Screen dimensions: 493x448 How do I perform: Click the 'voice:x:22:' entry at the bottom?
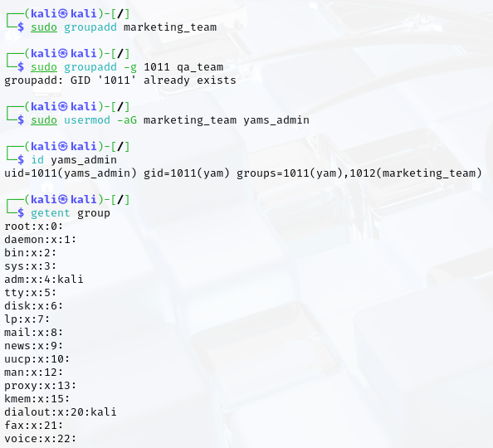(41, 439)
